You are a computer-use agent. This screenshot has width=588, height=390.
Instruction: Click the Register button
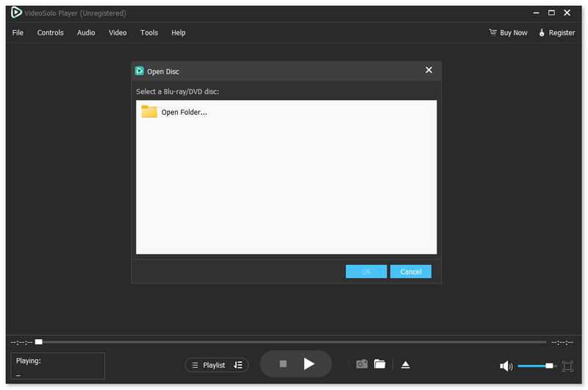(x=557, y=32)
